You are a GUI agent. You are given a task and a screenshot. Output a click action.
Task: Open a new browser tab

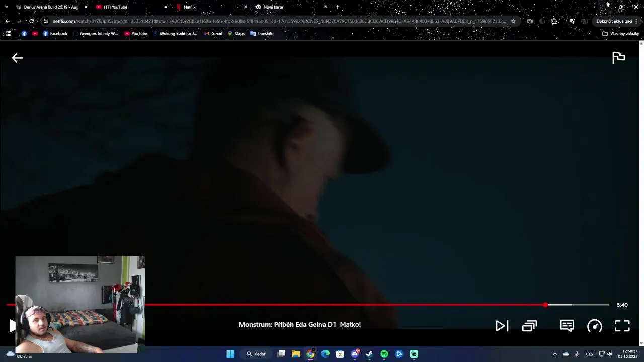(337, 7)
